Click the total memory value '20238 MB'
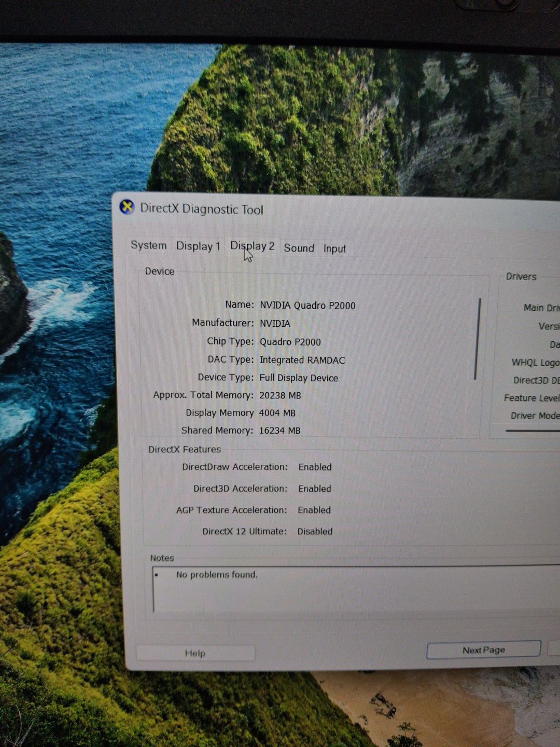This screenshot has height=747, width=560. 280,395
